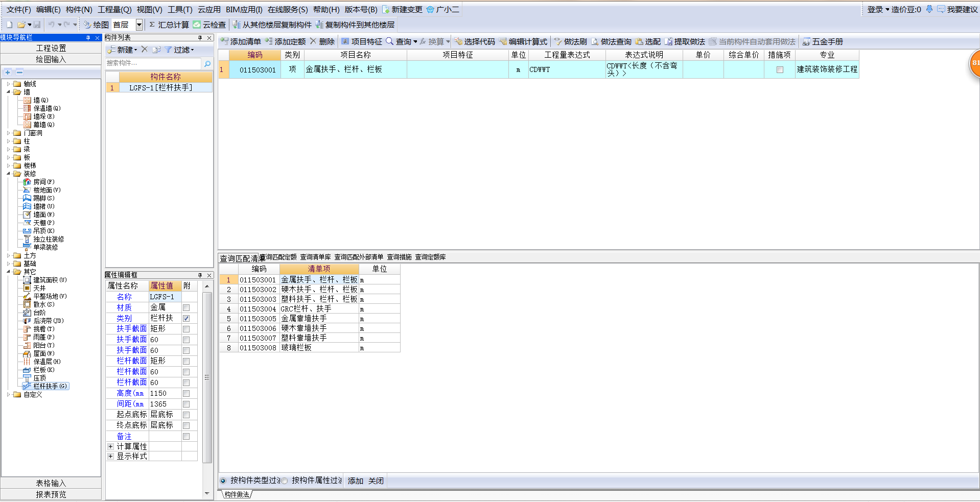Viewport: 980px width, 502px height.
Task: Click the 做法查询 icon
Action: [595, 41]
